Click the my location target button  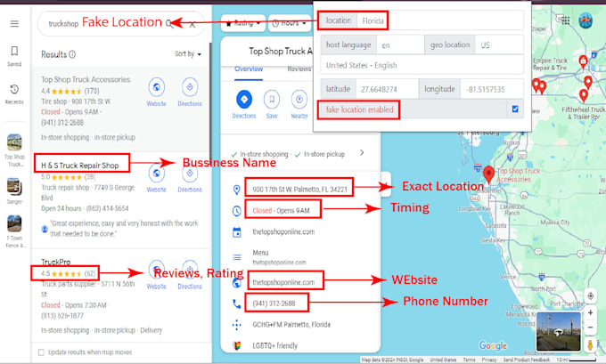(590, 296)
